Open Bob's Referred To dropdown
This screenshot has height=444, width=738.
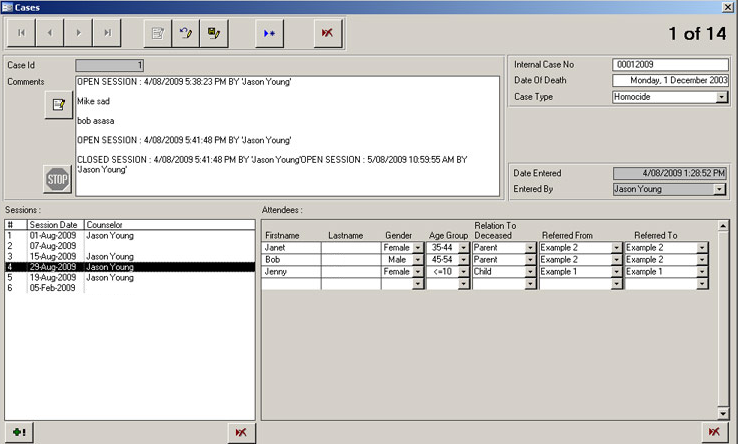[702, 260]
